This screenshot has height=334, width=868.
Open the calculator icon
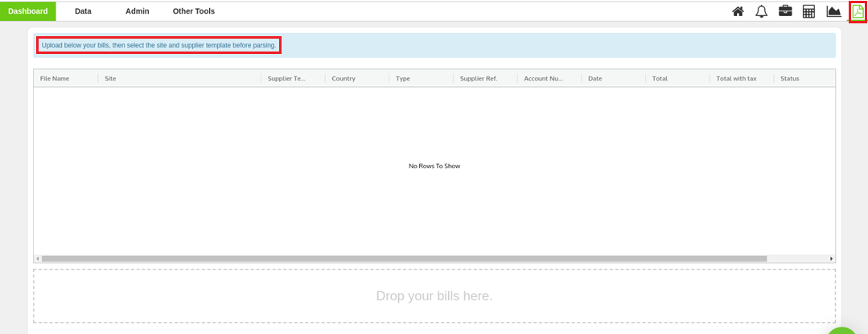click(809, 11)
